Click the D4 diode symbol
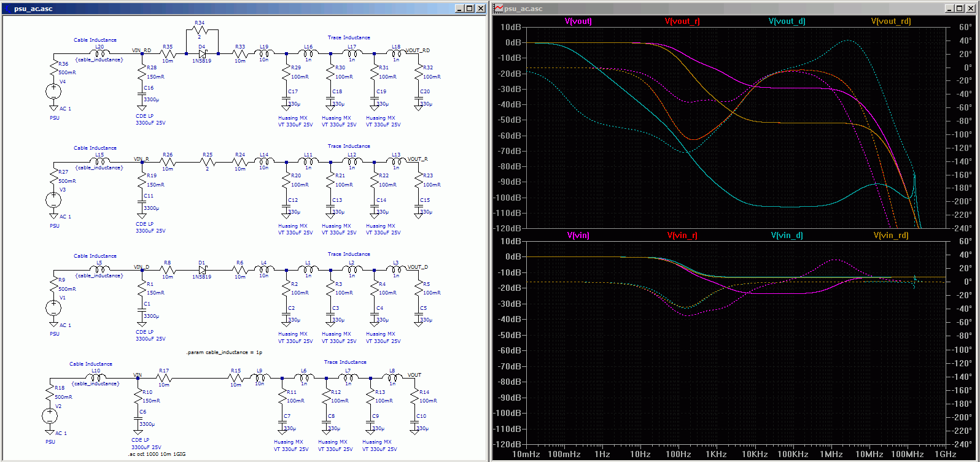Image resolution: width=980 pixels, height=462 pixels. click(x=202, y=54)
